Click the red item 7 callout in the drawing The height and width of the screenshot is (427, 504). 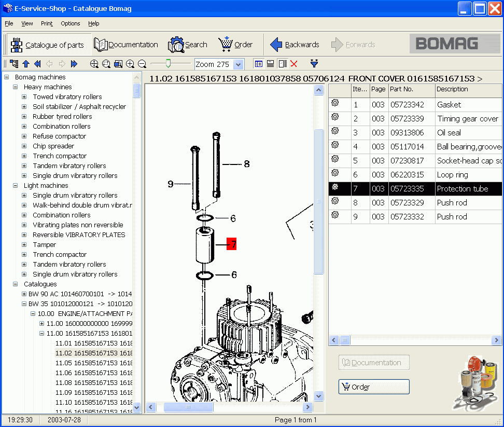click(x=232, y=244)
